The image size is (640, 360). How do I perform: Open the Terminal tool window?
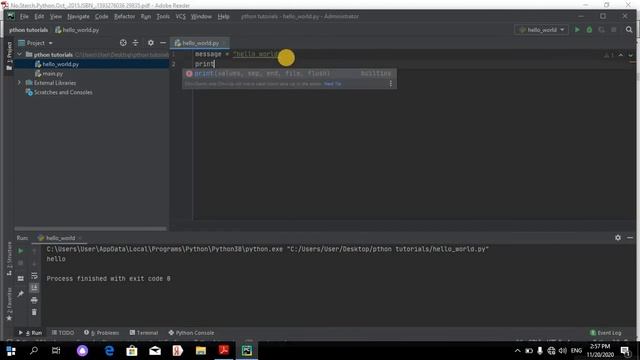[x=144, y=333]
